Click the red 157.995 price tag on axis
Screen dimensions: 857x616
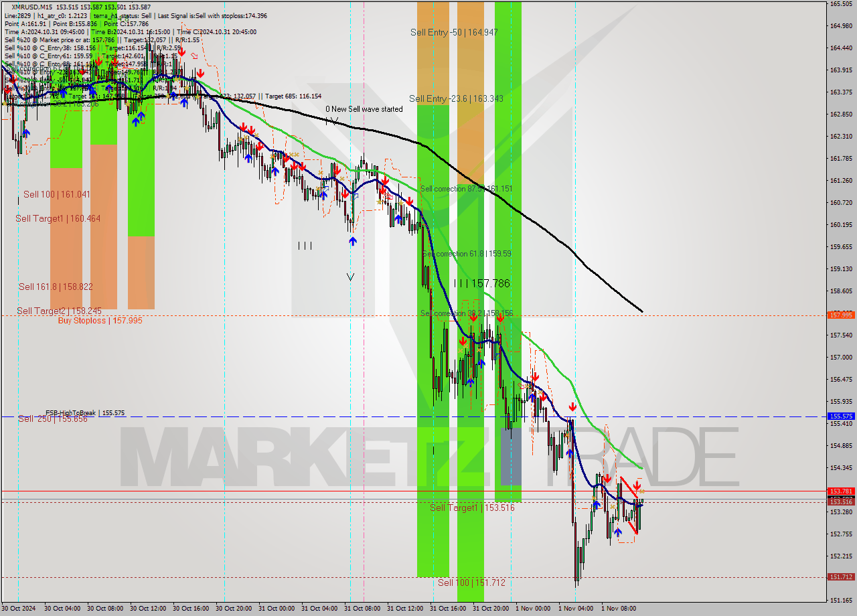click(x=841, y=315)
